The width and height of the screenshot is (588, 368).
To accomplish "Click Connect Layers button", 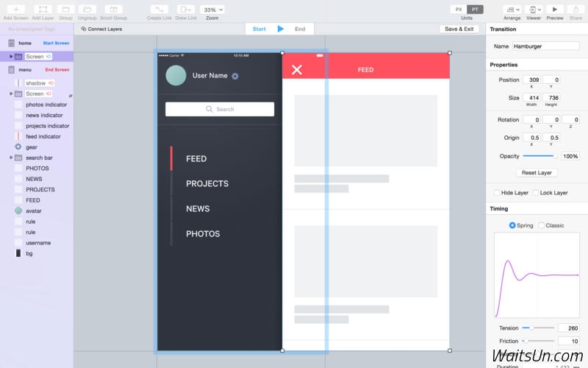I will coord(101,29).
